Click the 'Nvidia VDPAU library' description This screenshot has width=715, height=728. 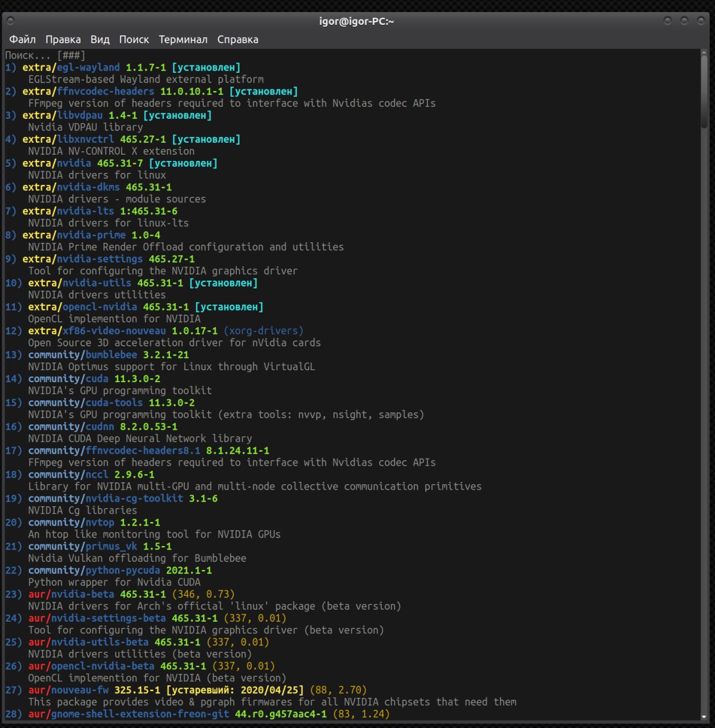click(x=85, y=127)
